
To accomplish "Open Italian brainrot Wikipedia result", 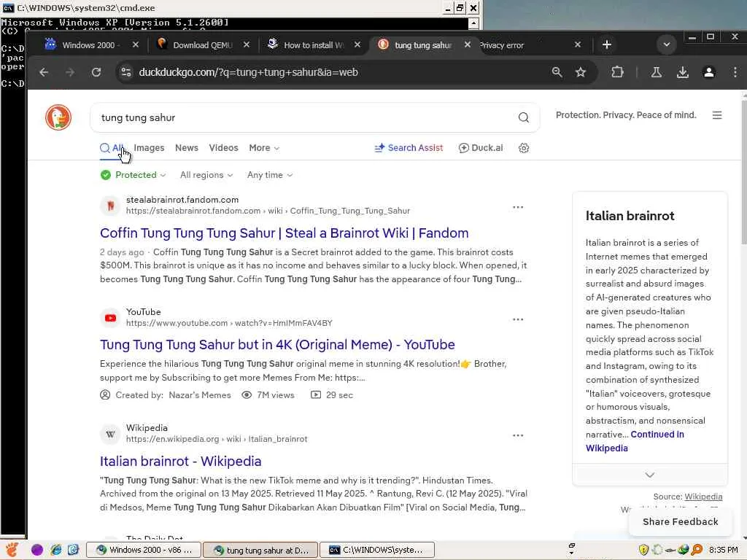I will click(x=181, y=461).
